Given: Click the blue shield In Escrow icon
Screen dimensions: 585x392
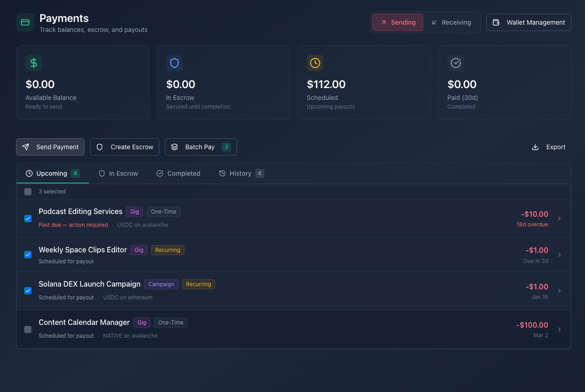Looking at the screenshot, I should [x=174, y=63].
